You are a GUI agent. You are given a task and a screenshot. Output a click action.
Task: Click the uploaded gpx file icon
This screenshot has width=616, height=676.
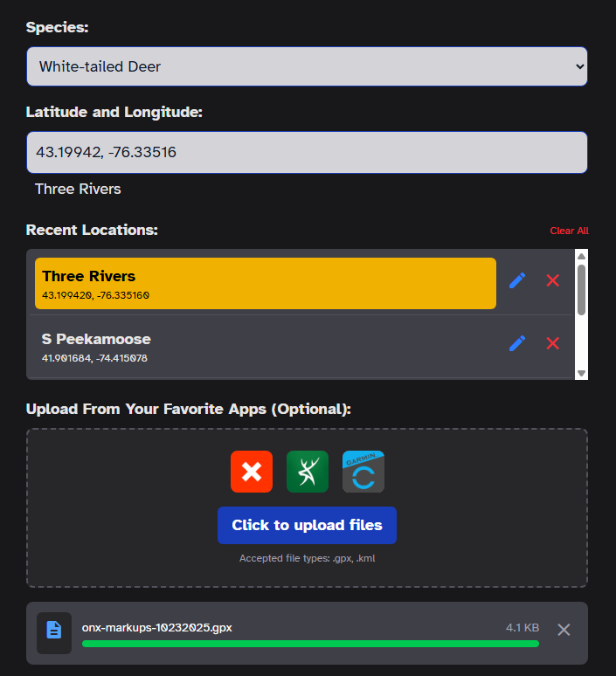54,629
